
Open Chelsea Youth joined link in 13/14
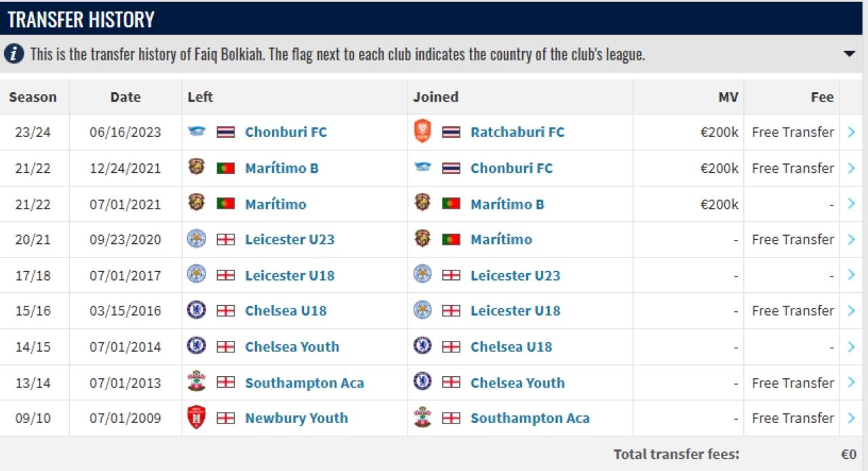[x=517, y=383]
